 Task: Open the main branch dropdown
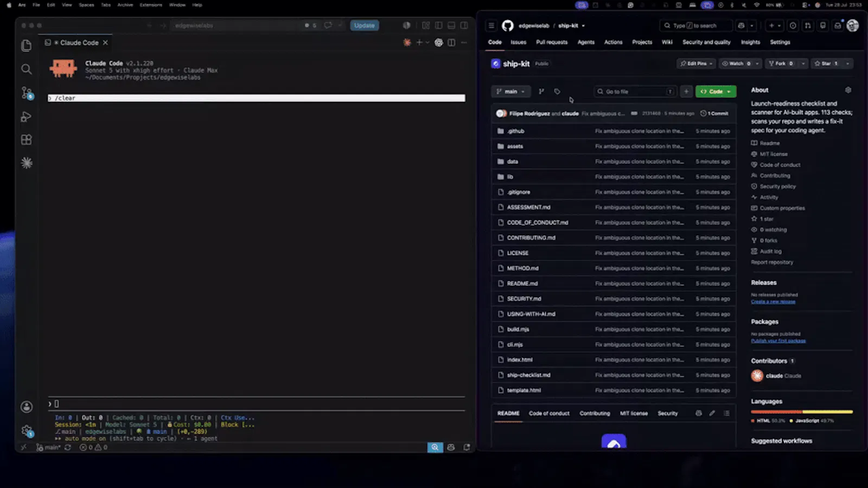click(x=510, y=92)
